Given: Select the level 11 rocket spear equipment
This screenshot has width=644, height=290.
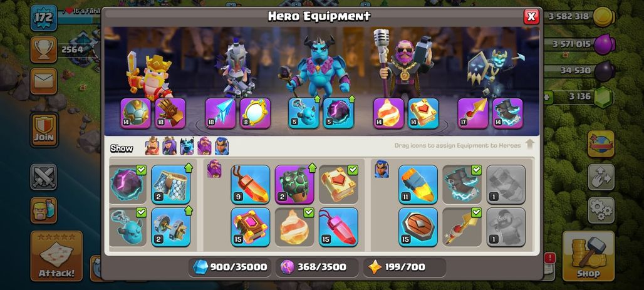Looking at the screenshot, I should [x=418, y=184].
